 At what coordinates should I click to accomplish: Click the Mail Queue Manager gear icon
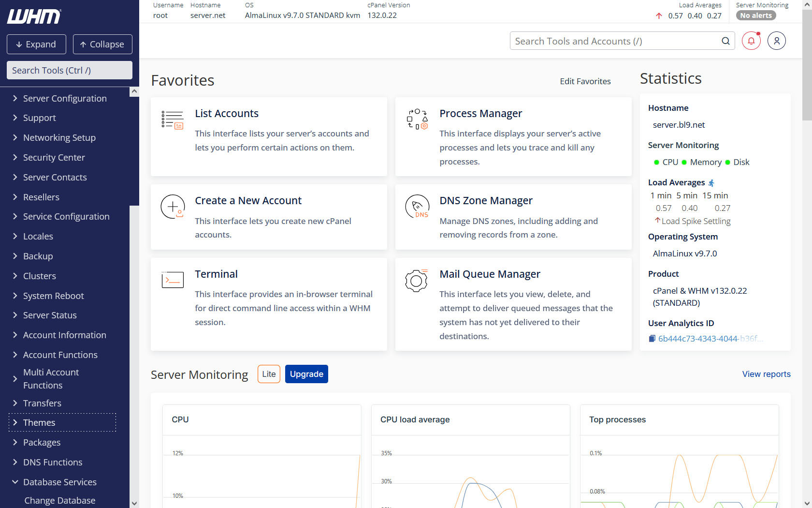[417, 280]
